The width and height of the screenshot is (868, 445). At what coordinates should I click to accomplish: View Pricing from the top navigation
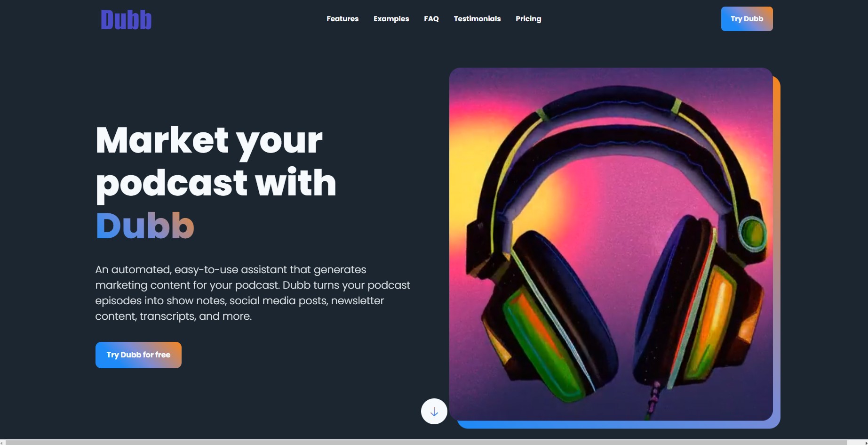point(528,19)
